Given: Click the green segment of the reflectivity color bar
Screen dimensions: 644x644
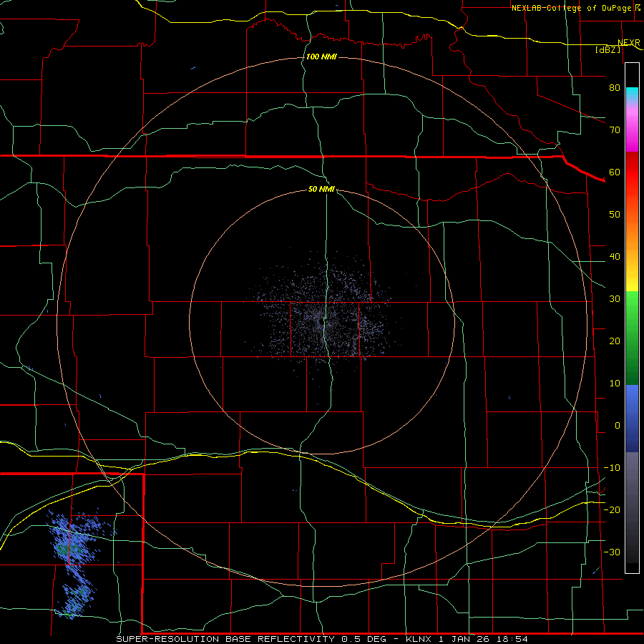Looking at the screenshot, I should pyautogui.click(x=632, y=338).
